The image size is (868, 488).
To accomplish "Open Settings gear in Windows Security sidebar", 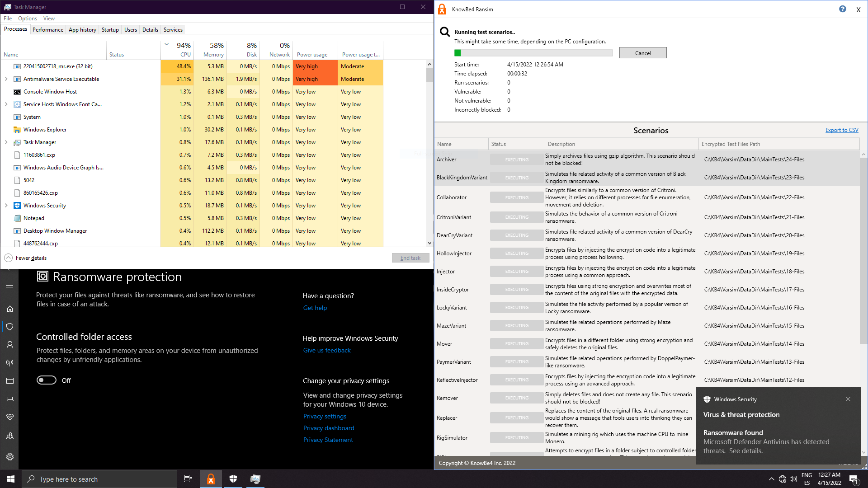I will point(10,457).
